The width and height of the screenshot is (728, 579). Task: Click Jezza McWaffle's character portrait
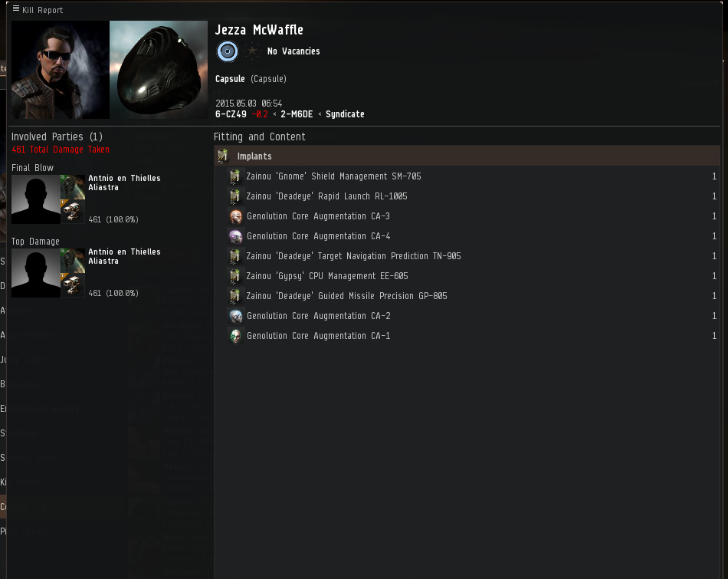tap(61, 70)
